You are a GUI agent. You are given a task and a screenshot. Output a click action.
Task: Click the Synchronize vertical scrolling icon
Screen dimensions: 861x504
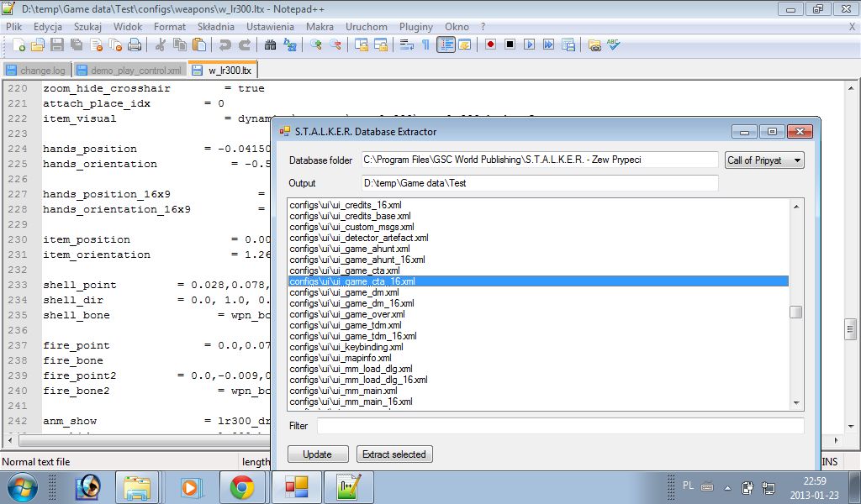point(361,45)
